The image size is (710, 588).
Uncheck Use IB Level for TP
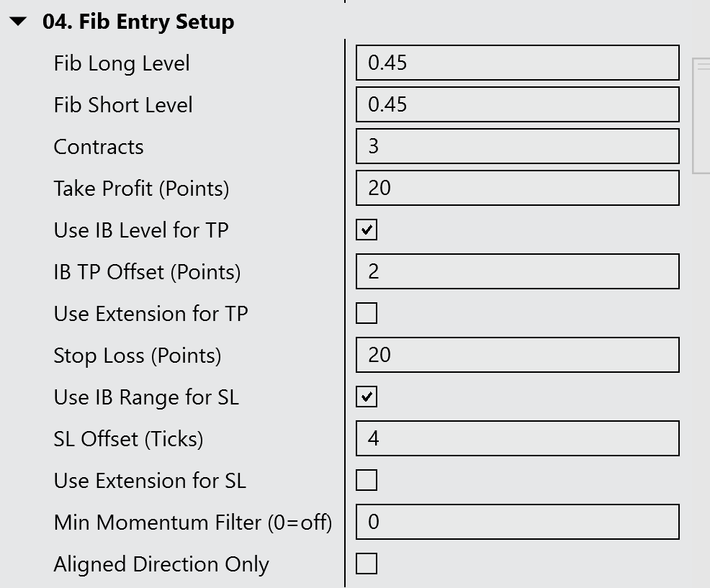(x=367, y=230)
